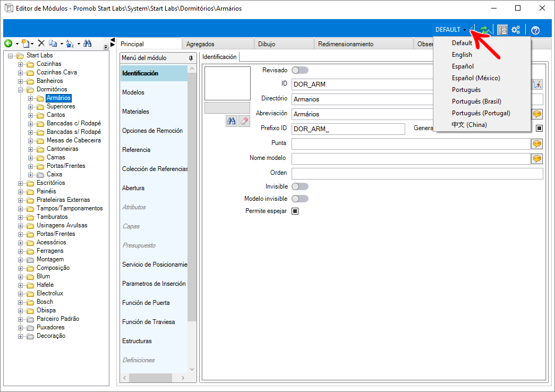Click the Armários folder icon in tree

tap(41, 98)
